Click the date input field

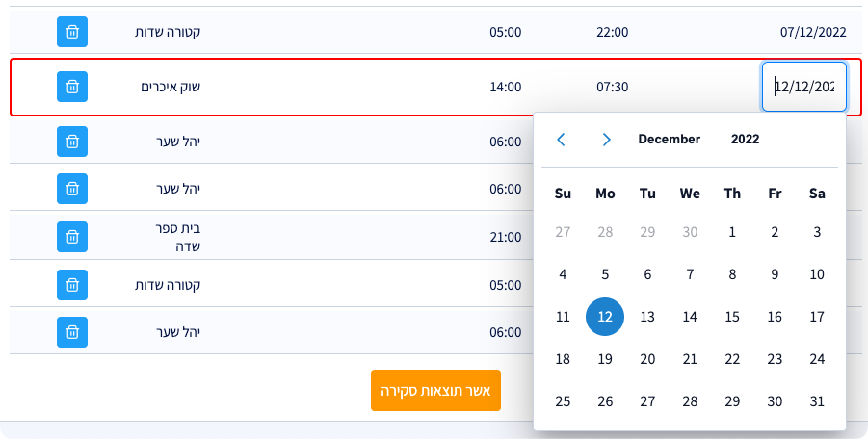click(x=804, y=87)
